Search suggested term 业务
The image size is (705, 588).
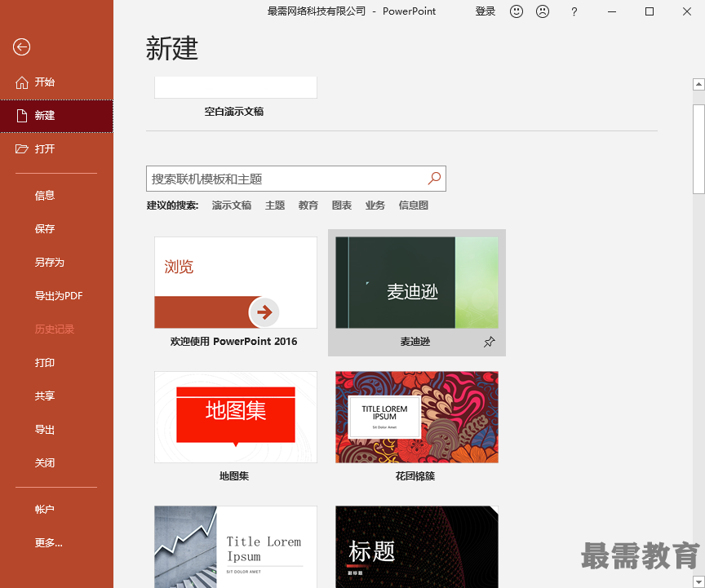click(375, 206)
